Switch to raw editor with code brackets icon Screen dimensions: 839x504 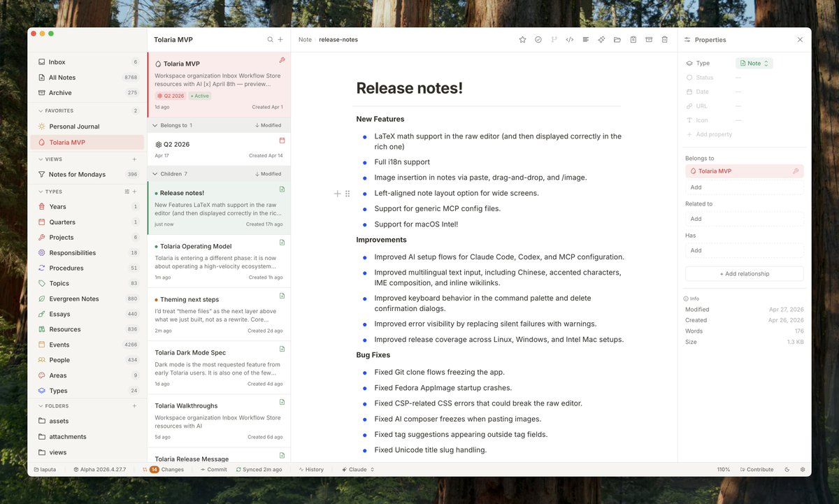(x=570, y=40)
